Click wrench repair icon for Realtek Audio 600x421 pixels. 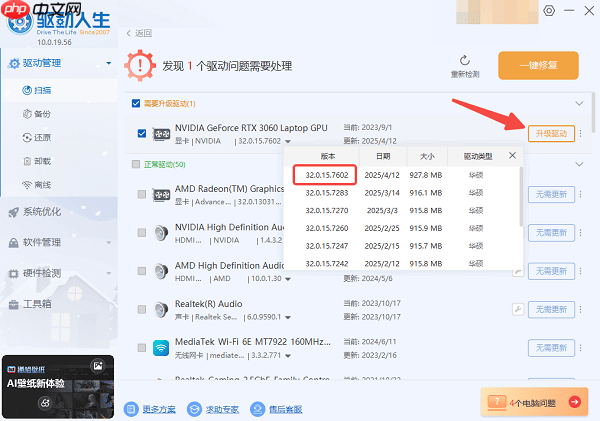pos(518,309)
